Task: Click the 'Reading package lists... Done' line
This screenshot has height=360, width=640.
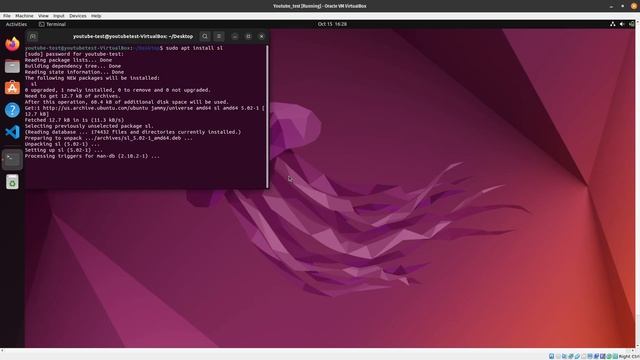Action: 68,60
